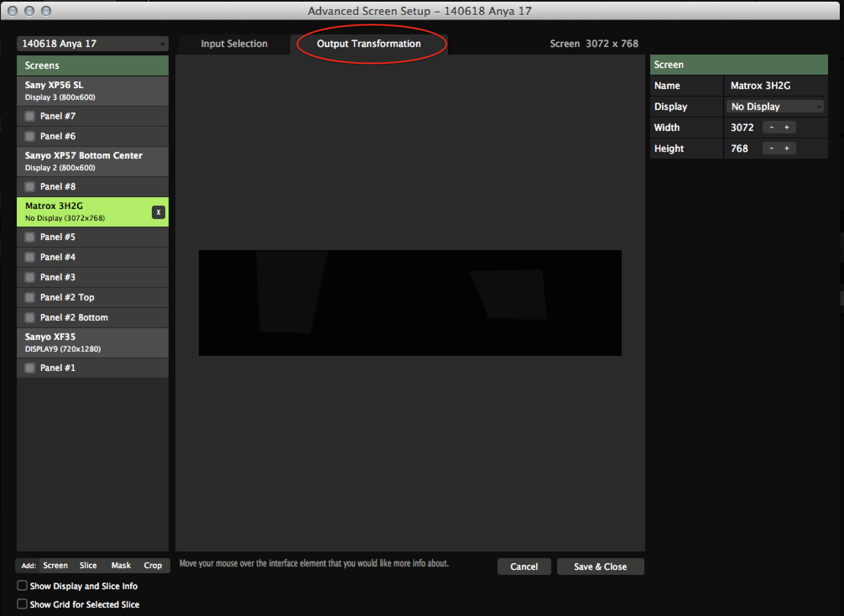This screenshot has height=616, width=844.
Task: Enable Show Grid for Selected Slice
Action: coord(22,604)
